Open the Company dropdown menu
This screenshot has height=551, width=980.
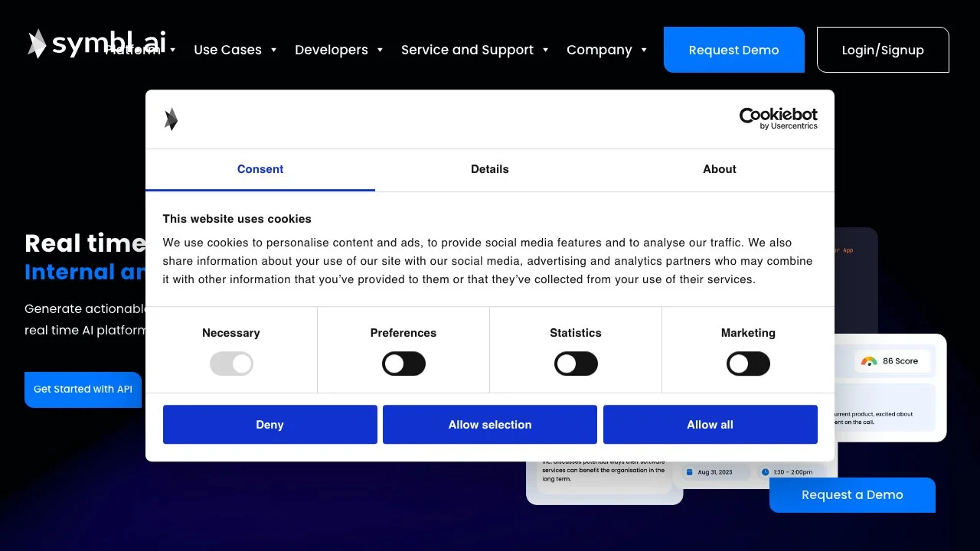coord(607,50)
